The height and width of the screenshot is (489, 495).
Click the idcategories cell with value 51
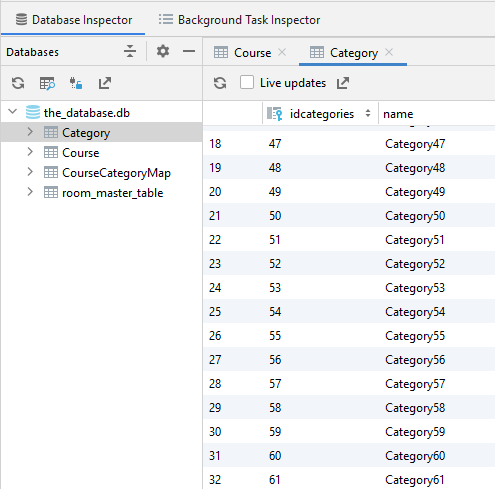[275, 240]
